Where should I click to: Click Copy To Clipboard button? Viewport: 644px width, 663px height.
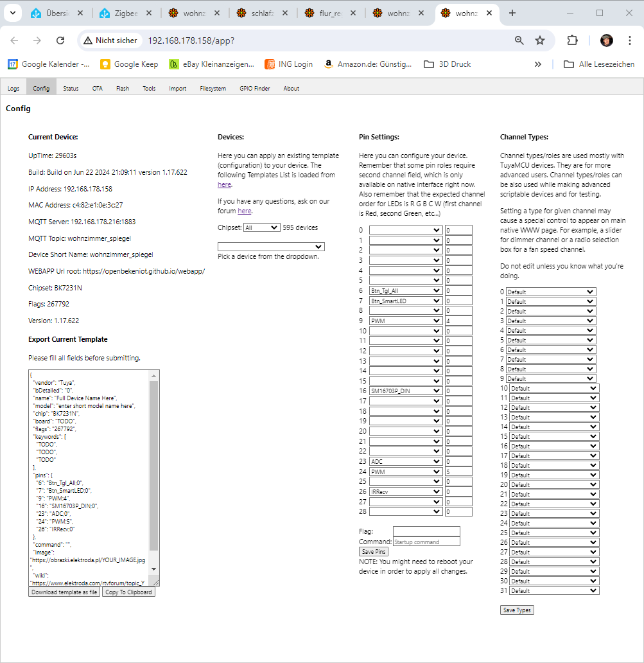pos(128,592)
